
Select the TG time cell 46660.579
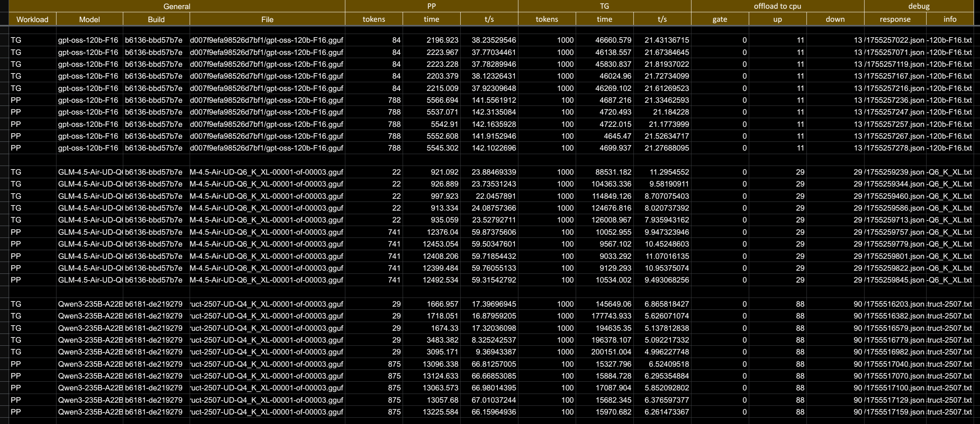point(605,40)
